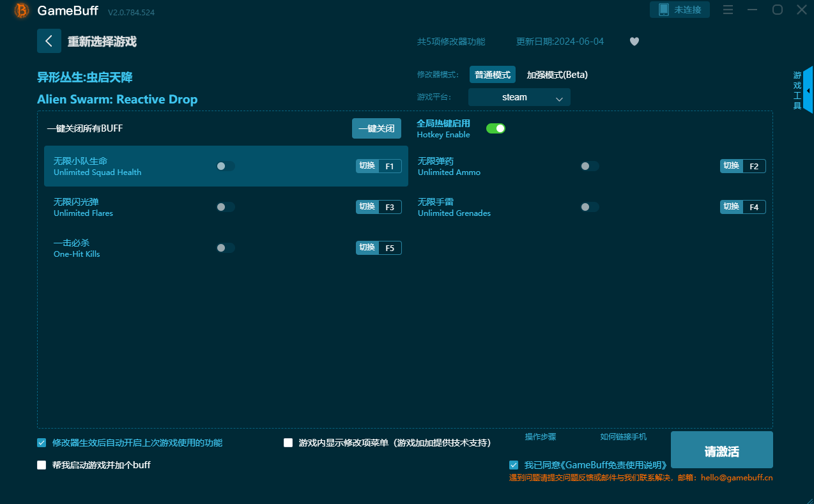Toggle Unlimited Flares switch
This screenshot has width=814, height=504.
coord(225,207)
